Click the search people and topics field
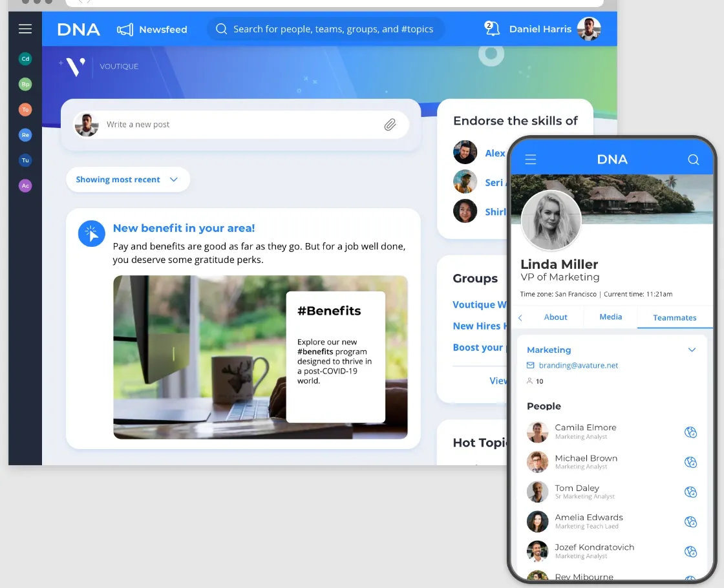 pos(326,29)
